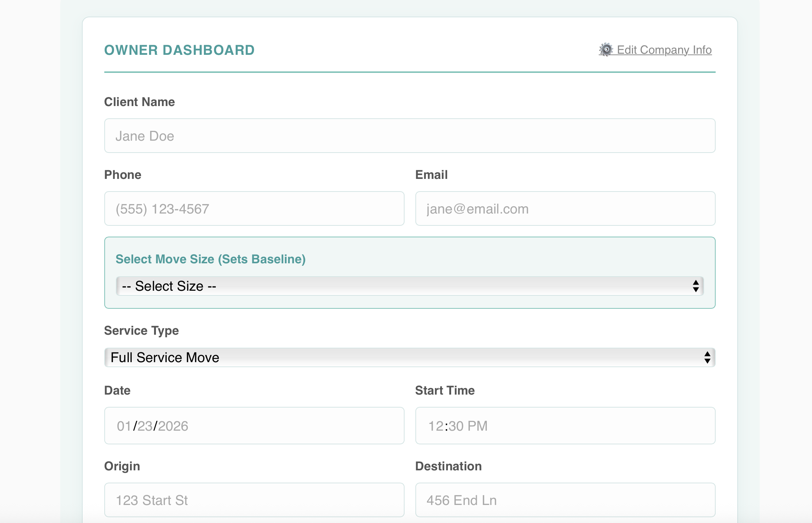The image size is (812, 523).
Task: Select the year portion of the date
Action: coord(173,426)
